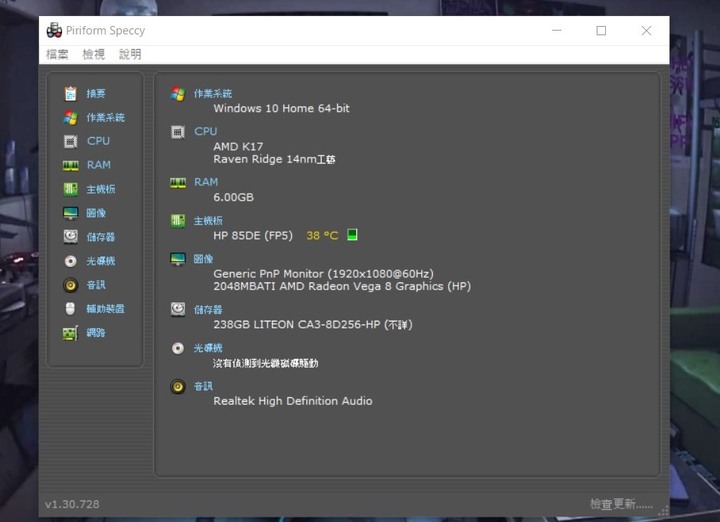Screen dimensions: 720x522
Task: Click the 主機板 heading link in summary
Action: click(x=208, y=221)
